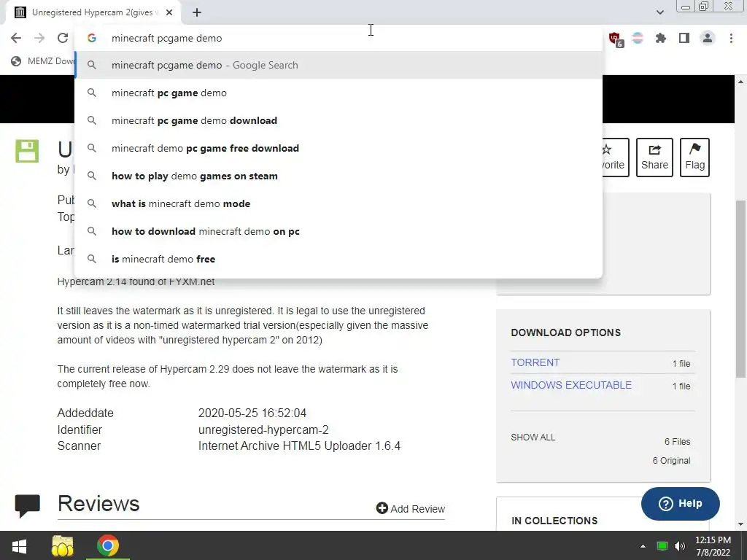
Task: Open the WINDOWS EXECUTABLE download link
Action: [x=571, y=385]
